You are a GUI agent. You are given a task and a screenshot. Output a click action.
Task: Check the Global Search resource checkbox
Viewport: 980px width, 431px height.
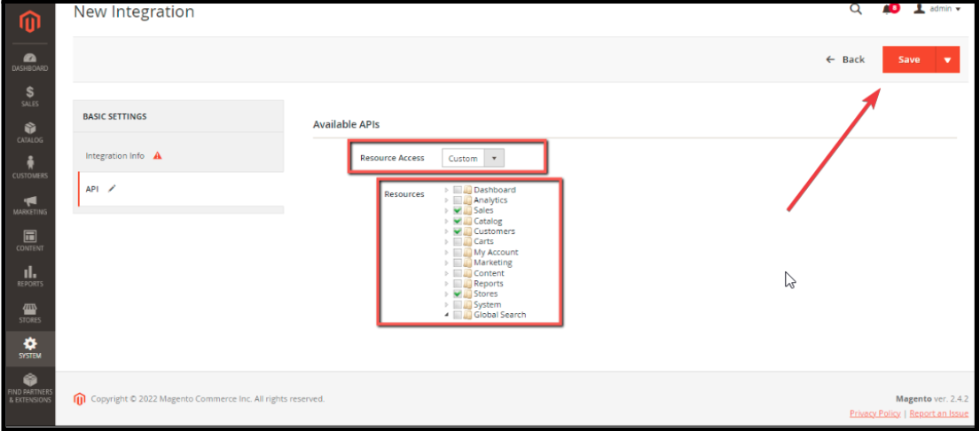(459, 315)
